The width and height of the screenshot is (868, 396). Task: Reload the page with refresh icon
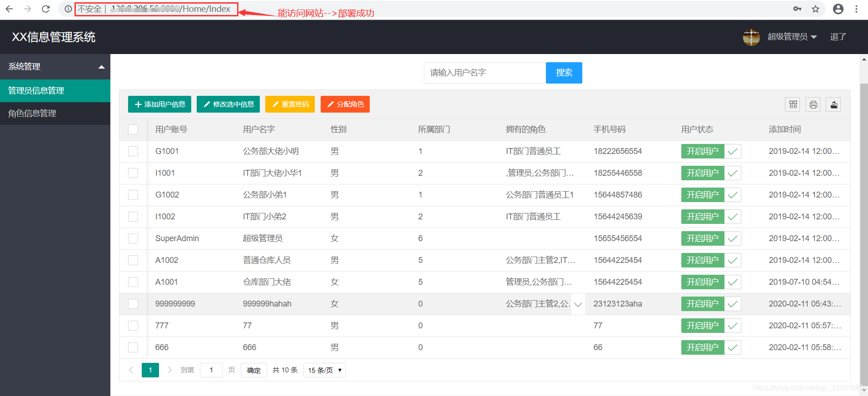45,9
